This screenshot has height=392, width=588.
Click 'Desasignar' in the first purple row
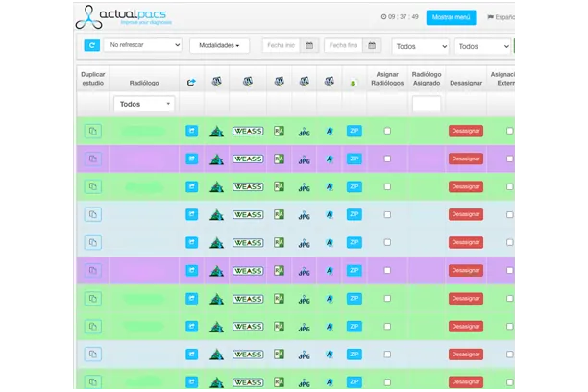(x=466, y=159)
